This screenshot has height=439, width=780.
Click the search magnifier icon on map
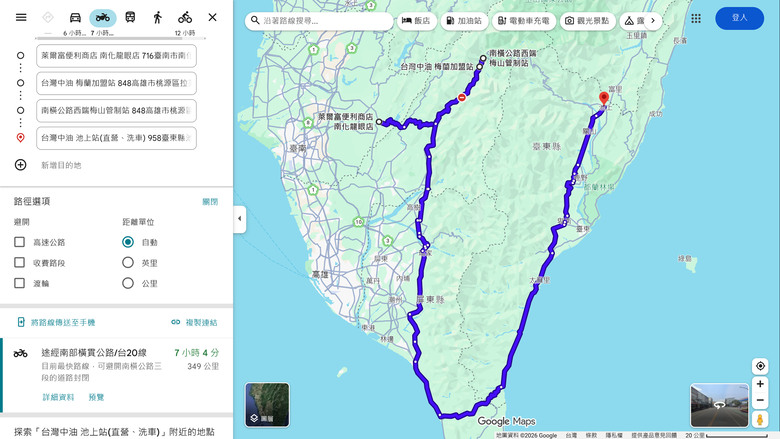pyautogui.click(x=255, y=20)
